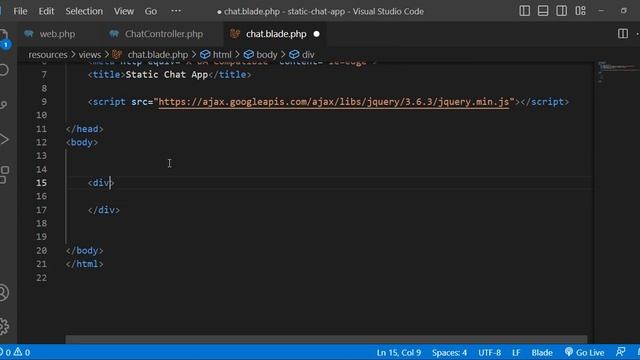Open the customize layout icon
The width and height of the screenshot is (640, 360).
[580, 11]
